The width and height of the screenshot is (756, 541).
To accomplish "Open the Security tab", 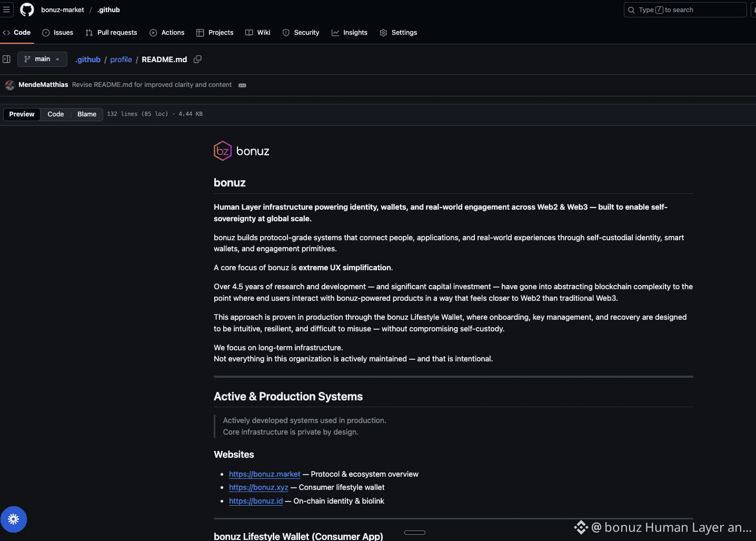I will [301, 33].
